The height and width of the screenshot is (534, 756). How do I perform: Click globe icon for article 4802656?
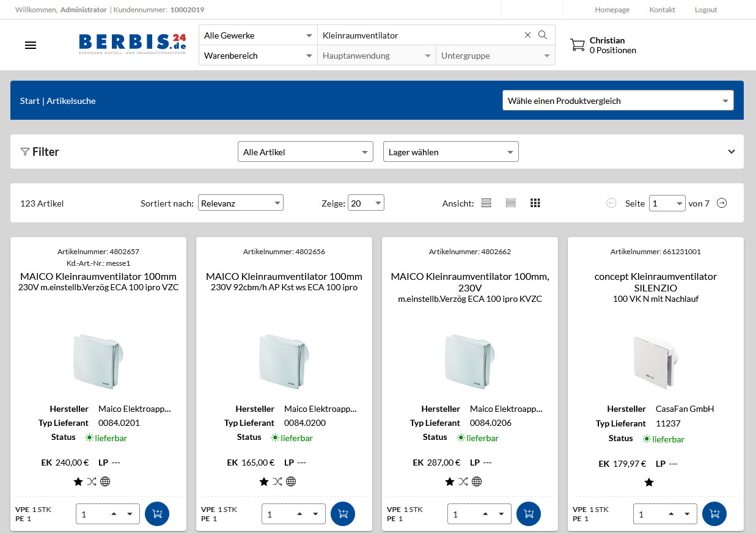coord(291,481)
